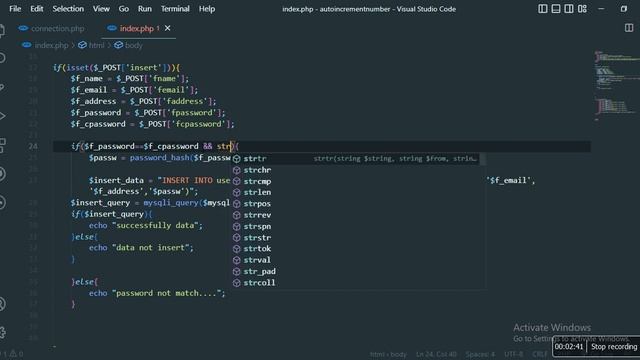Choose strval from the suggestion list

tap(355, 260)
